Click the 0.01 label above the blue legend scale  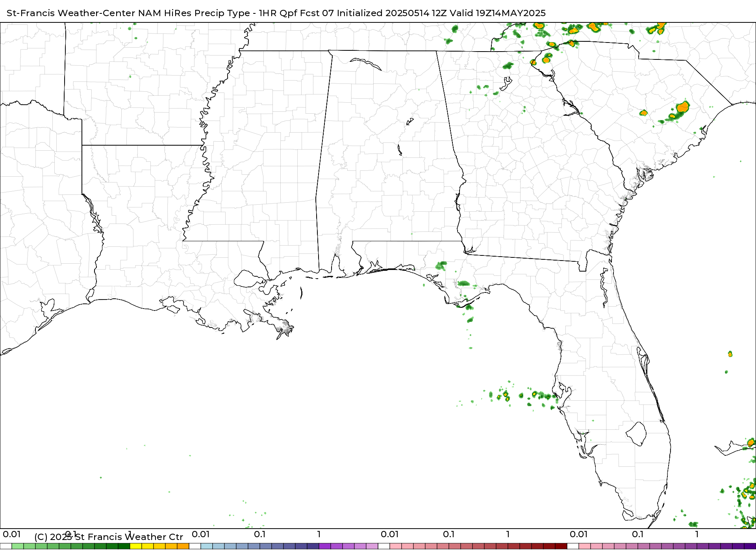tap(201, 534)
